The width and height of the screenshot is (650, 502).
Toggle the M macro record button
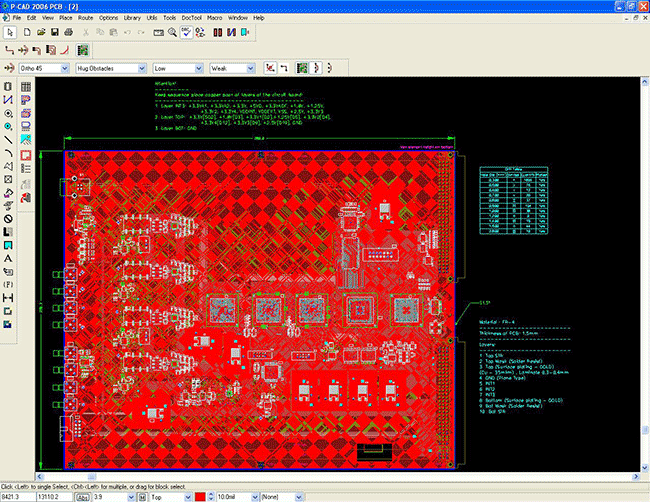pos(142,497)
